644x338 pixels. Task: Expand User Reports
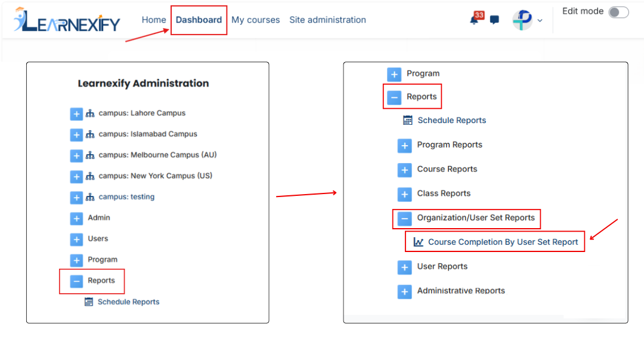(x=404, y=268)
